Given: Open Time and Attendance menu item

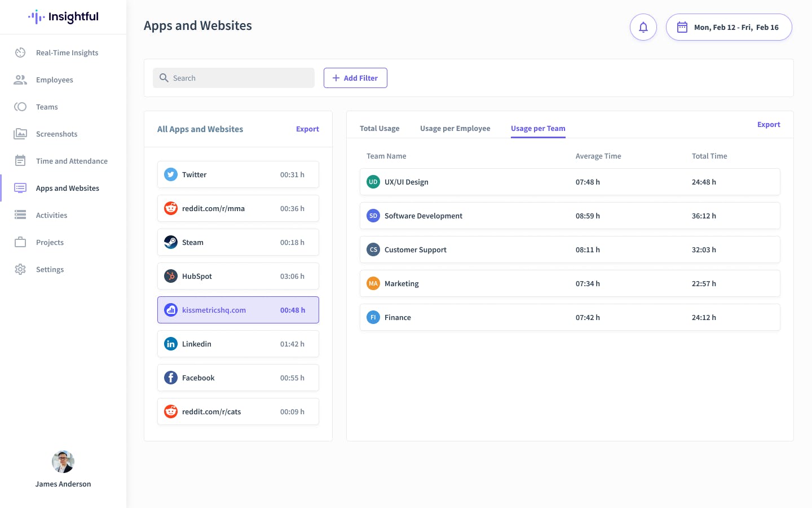Looking at the screenshot, I should tap(72, 161).
